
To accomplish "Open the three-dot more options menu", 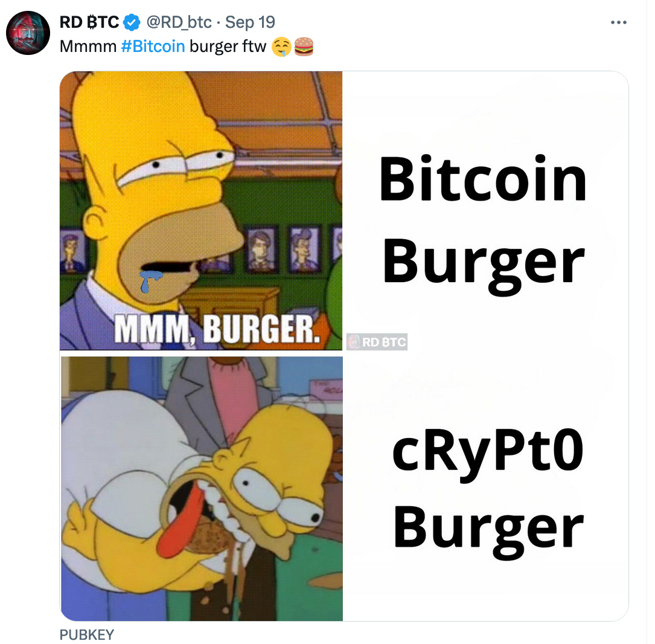I will (x=618, y=22).
